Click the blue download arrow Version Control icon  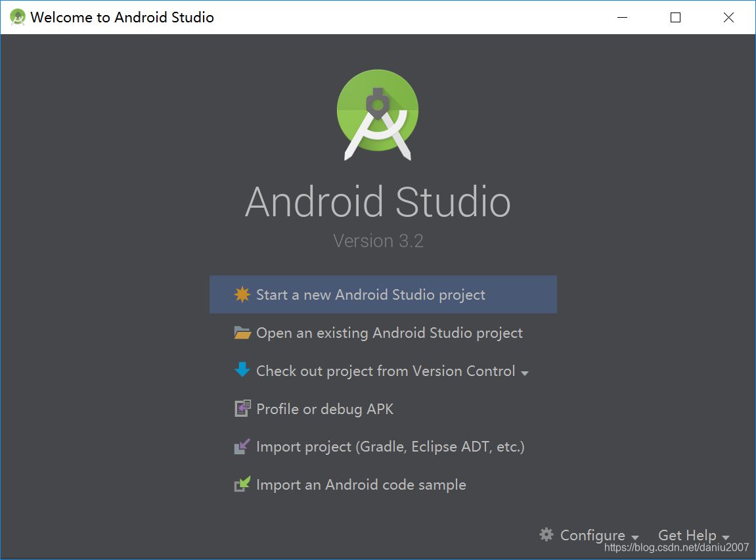coord(242,370)
